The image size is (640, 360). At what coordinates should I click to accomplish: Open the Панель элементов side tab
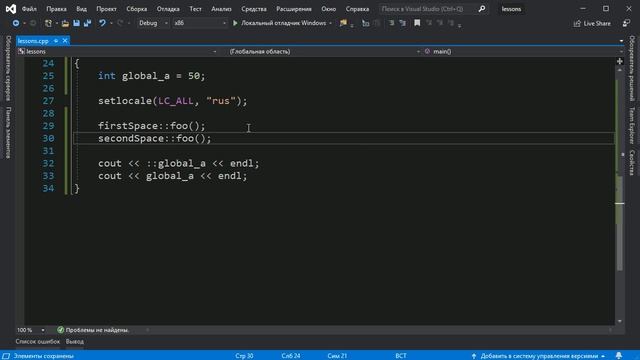(8, 132)
